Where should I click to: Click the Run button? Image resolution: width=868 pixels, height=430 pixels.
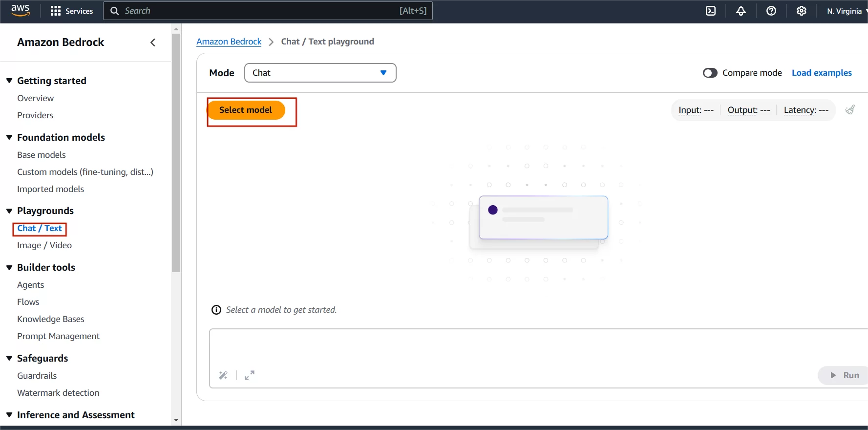pos(844,375)
